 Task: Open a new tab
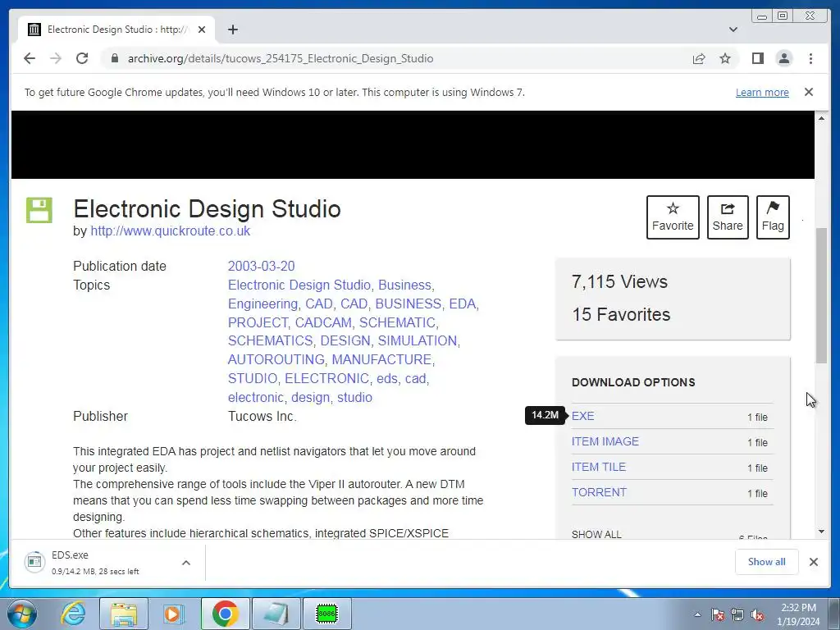tap(232, 30)
